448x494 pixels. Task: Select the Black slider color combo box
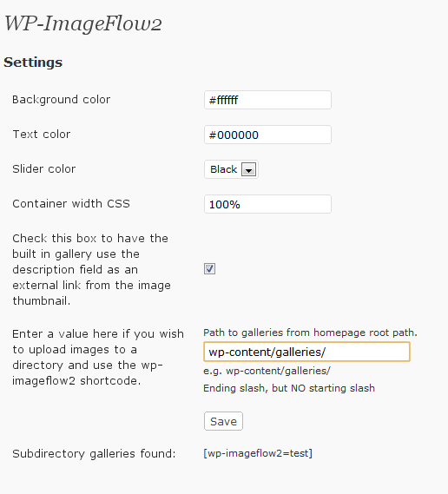[x=231, y=169]
